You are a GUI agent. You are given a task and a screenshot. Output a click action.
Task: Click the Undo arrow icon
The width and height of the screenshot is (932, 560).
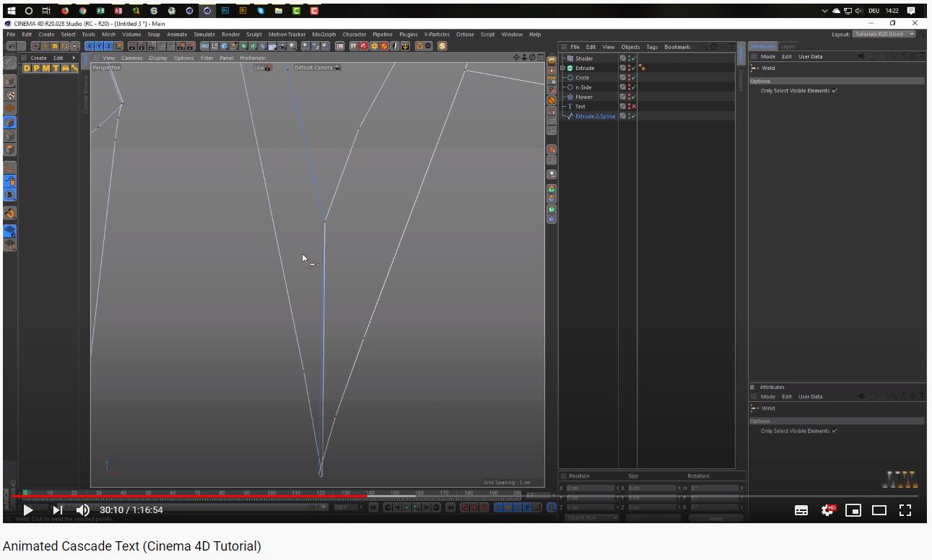[x=11, y=46]
